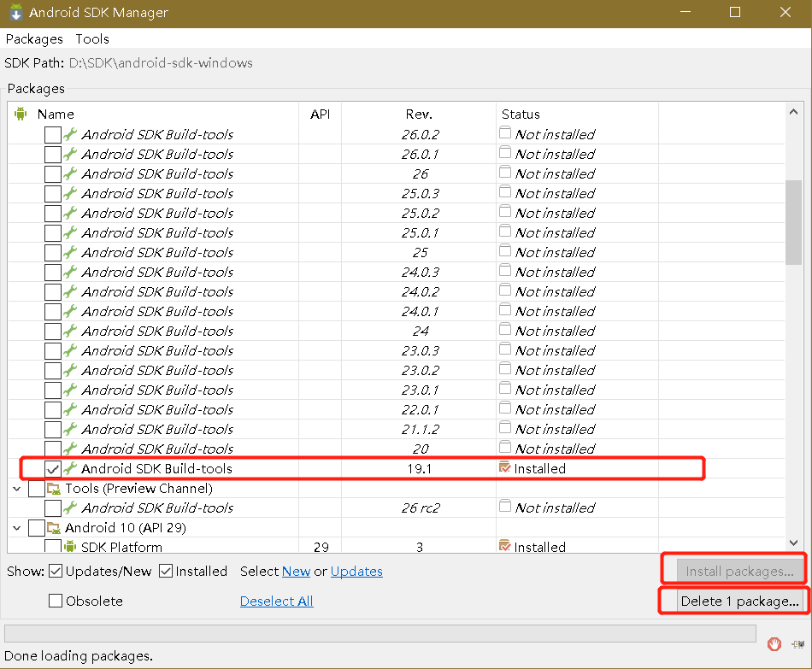812x669 pixels.
Task: Uncheck Android SDK Build-tools 19.1 selection
Action: point(53,468)
